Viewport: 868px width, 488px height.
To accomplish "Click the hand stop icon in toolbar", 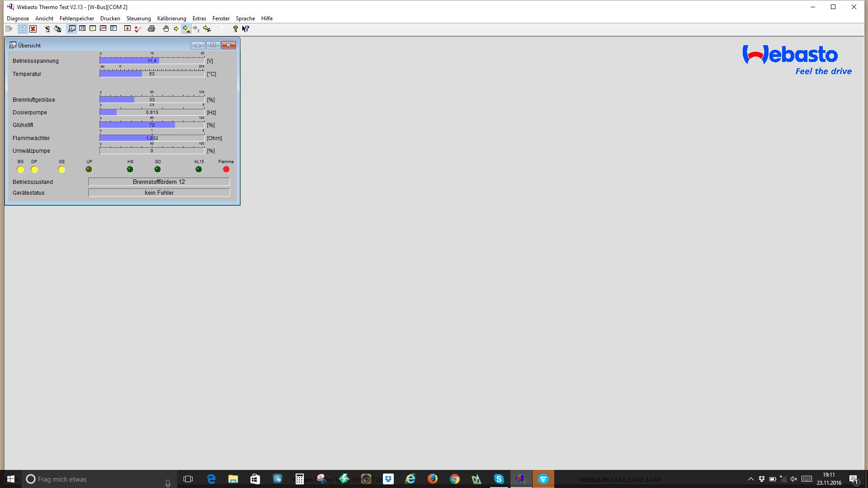I will click(x=165, y=29).
